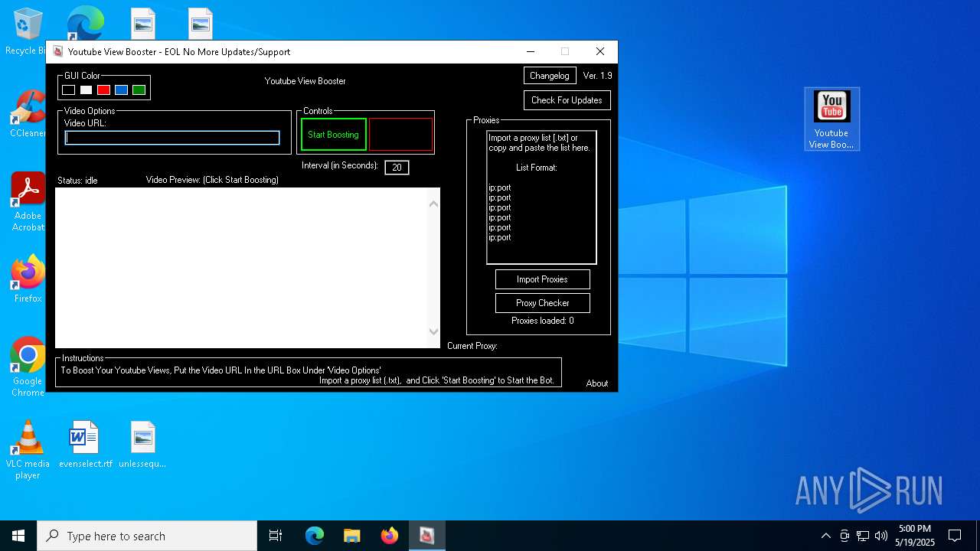
Task: Launch Firefox from the taskbar
Action: tap(390, 536)
